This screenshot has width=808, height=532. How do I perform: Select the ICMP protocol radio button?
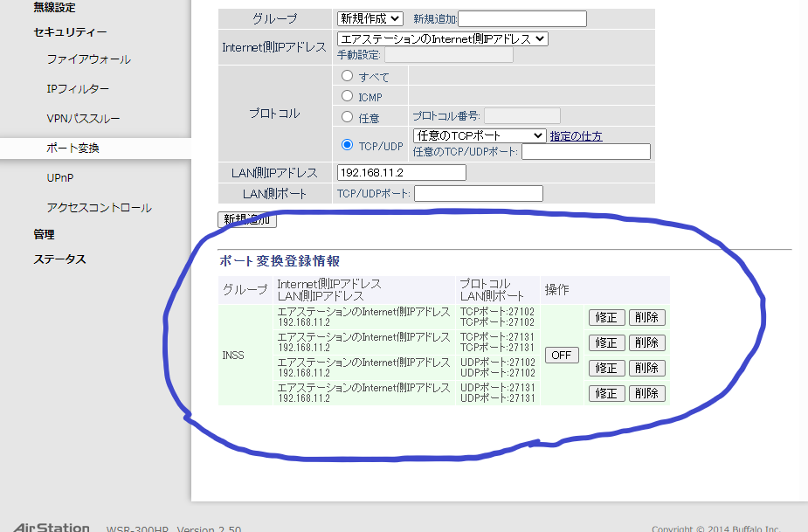pyautogui.click(x=348, y=96)
